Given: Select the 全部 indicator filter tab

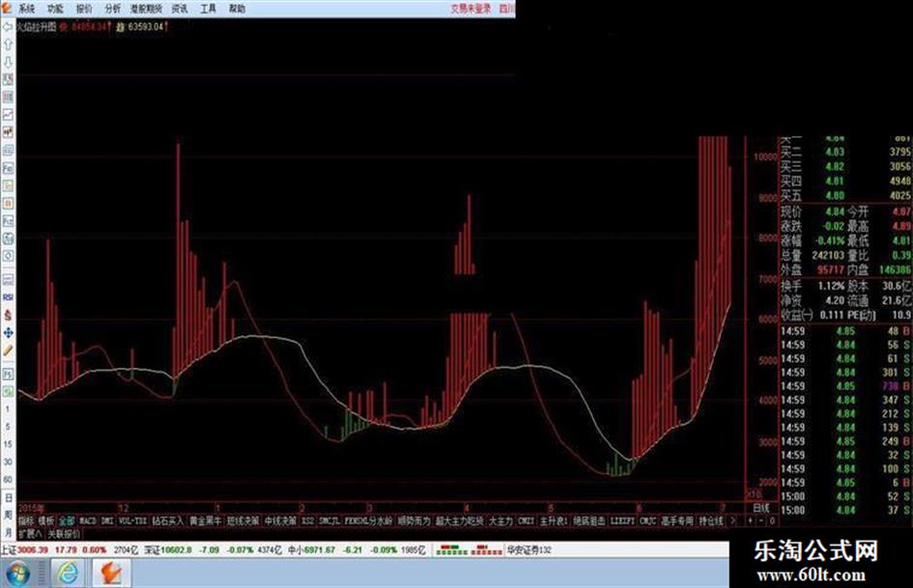Looking at the screenshot, I should coord(67,520).
